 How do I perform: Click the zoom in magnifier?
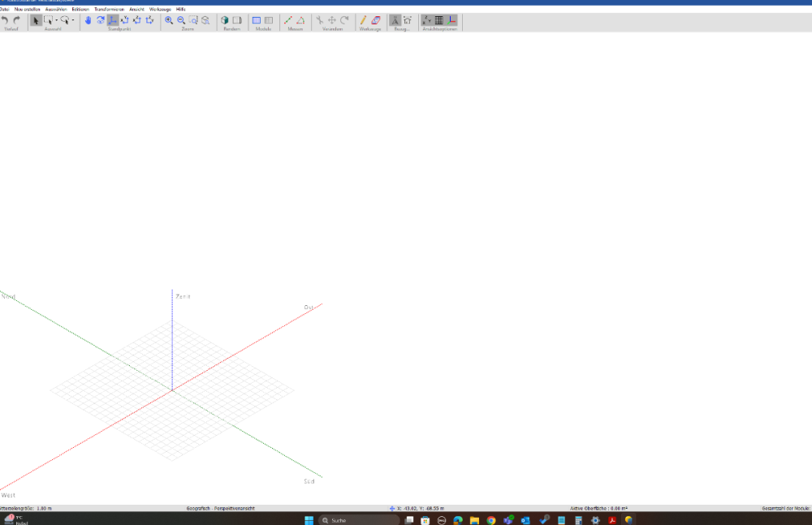click(x=169, y=19)
